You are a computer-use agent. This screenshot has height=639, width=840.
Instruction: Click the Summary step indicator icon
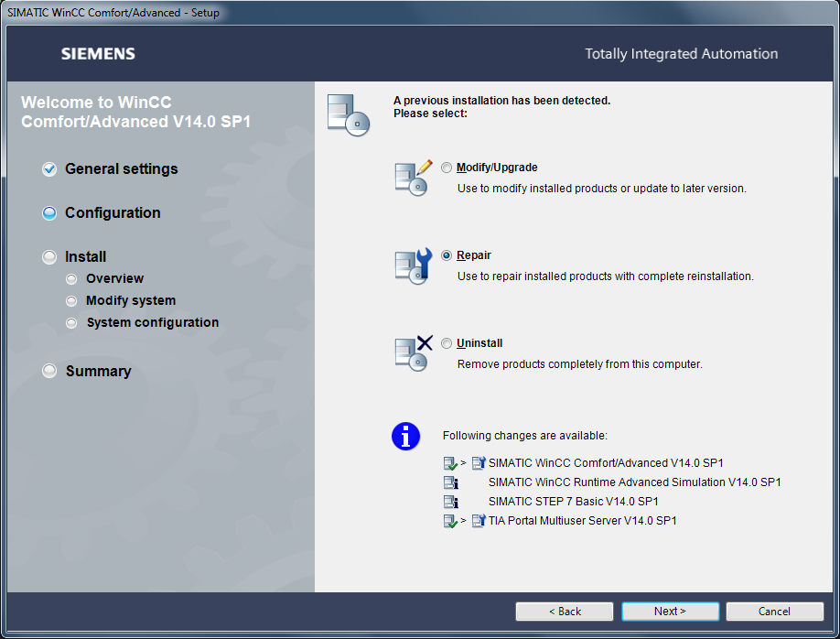pos(49,371)
